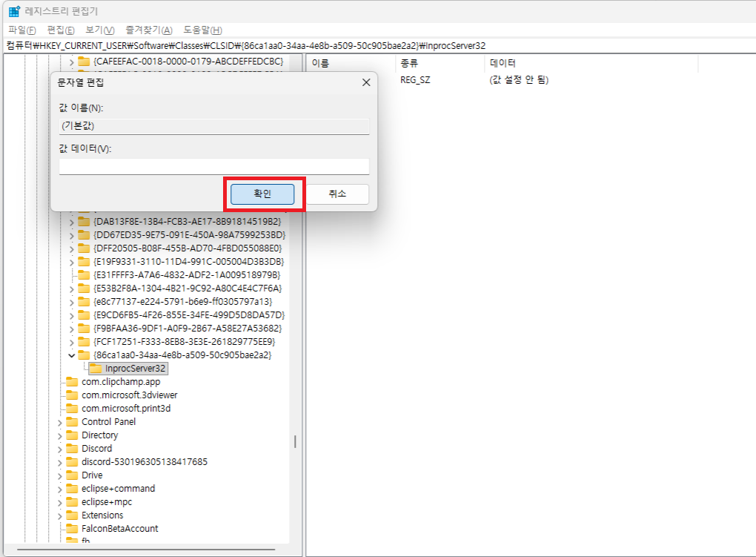Click folder icon of {E31FFFF3-A7A6-4832-ADF2-1A009518979B}
Image resolution: width=756 pixels, height=557 pixels.
[x=84, y=275]
